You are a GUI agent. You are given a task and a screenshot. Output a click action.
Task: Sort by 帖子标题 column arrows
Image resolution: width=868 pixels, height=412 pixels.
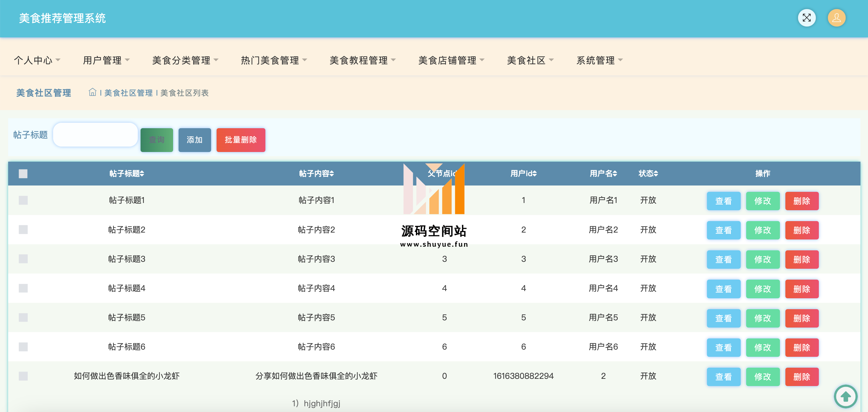(x=142, y=173)
